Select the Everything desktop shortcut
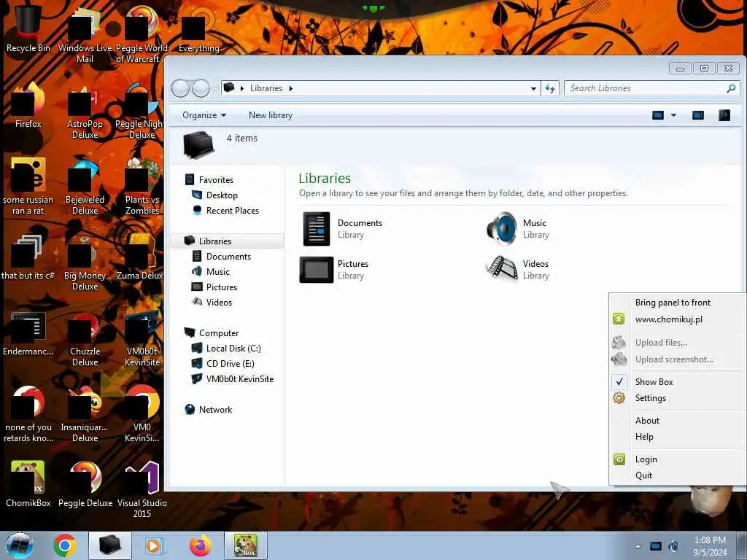The height and width of the screenshot is (560, 747). click(198, 29)
